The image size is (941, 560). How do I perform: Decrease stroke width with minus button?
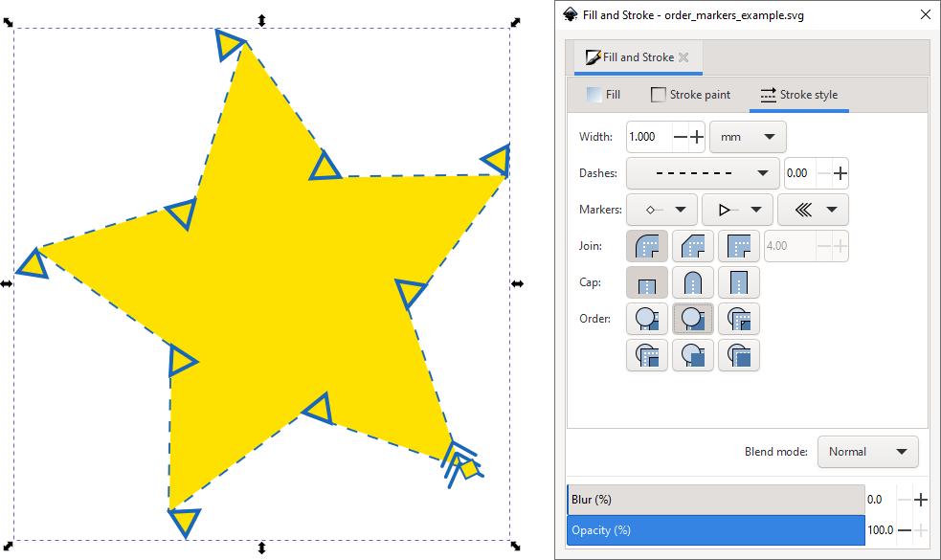coord(680,137)
